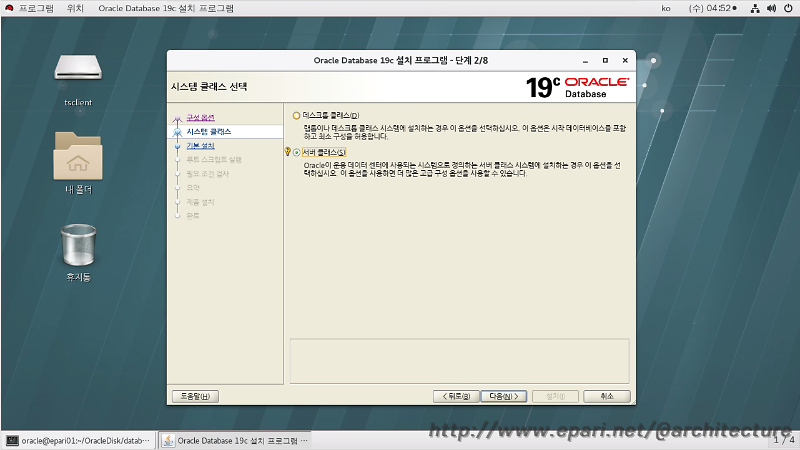This screenshot has width=800, height=450.
Task: Open the 프로그램 menu in top panel
Action: [36, 8]
